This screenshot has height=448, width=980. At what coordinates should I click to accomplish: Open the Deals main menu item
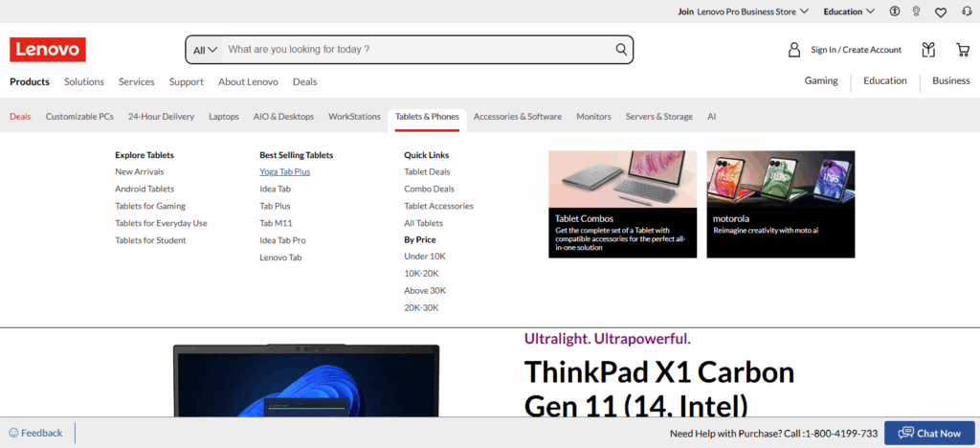pos(305,82)
